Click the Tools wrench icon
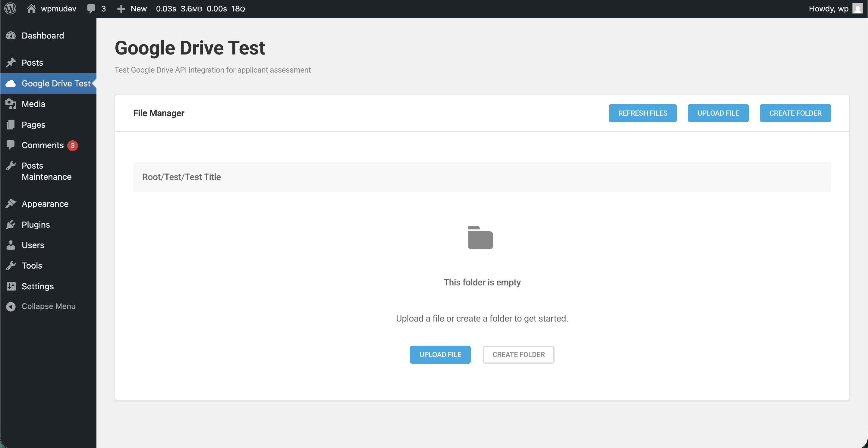The image size is (868, 448). click(x=11, y=266)
